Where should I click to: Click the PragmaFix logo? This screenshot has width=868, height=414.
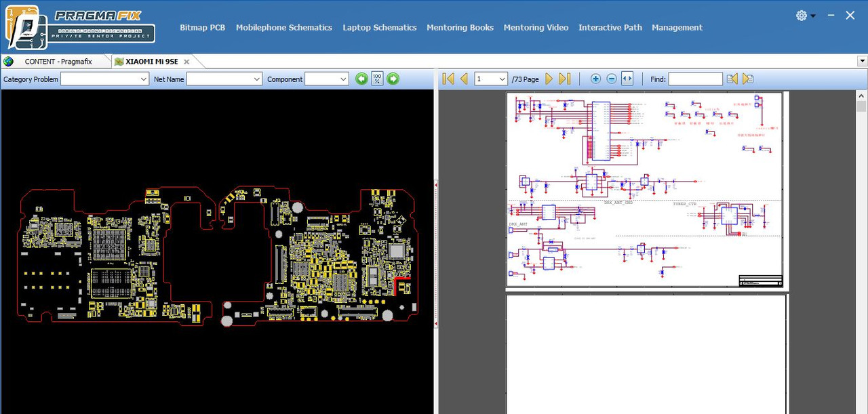coord(80,27)
